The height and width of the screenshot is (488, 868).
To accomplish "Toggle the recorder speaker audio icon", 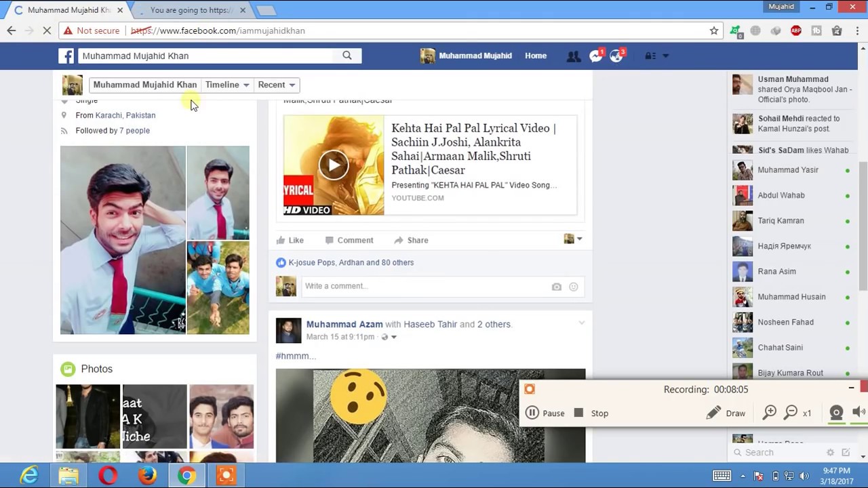I will [859, 412].
